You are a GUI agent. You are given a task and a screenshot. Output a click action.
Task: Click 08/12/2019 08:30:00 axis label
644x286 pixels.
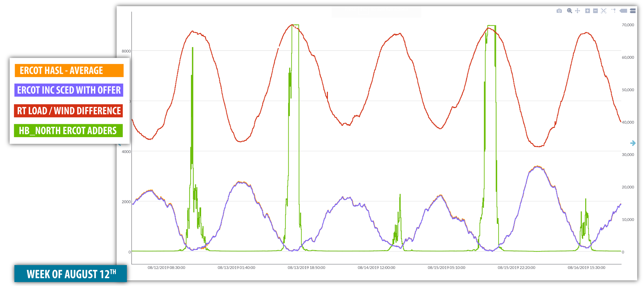tap(166, 268)
